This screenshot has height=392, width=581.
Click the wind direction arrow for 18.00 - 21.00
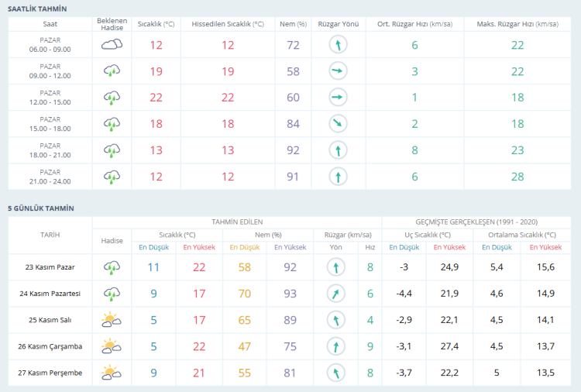pos(338,150)
